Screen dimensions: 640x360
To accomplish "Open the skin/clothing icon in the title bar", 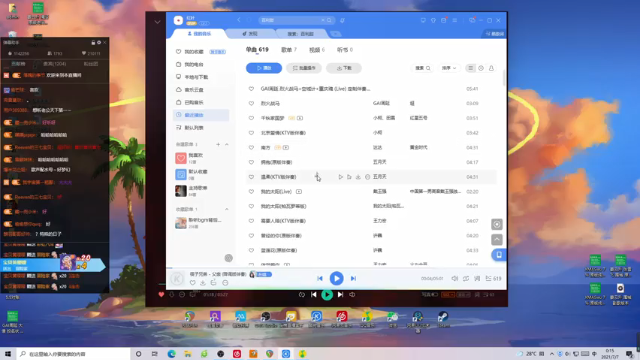I will click(x=433, y=20).
